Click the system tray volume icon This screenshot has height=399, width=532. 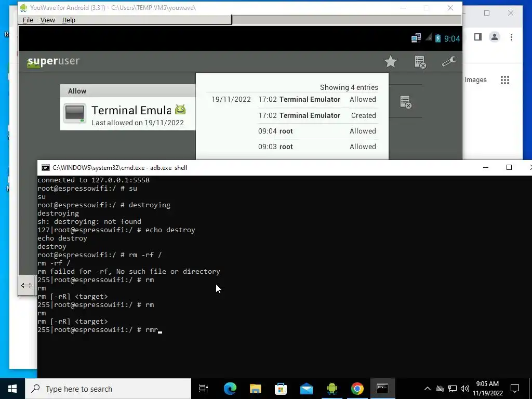[x=465, y=389]
